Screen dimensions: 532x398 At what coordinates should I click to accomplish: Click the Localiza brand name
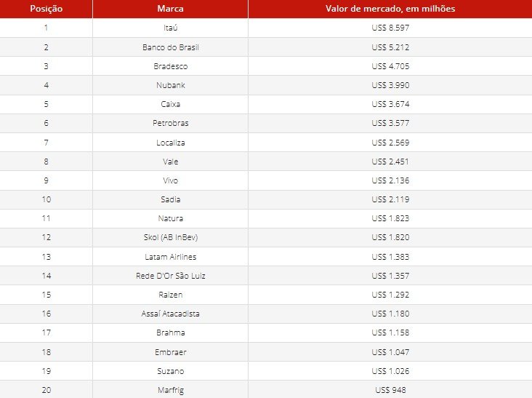[x=170, y=143]
